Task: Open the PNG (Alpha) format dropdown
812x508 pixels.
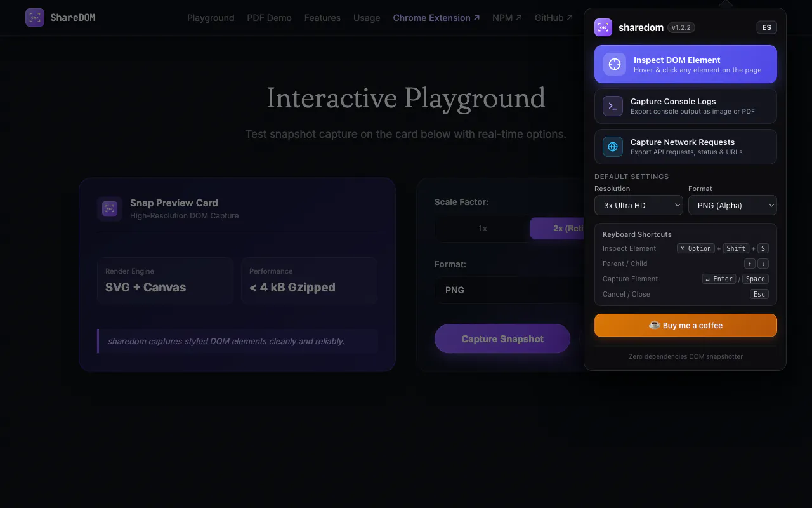Action: [x=733, y=205]
